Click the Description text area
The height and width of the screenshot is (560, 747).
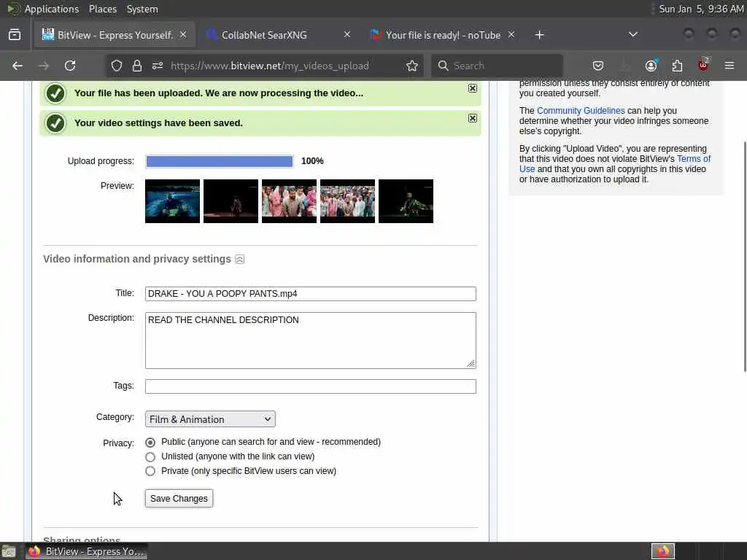click(x=311, y=341)
